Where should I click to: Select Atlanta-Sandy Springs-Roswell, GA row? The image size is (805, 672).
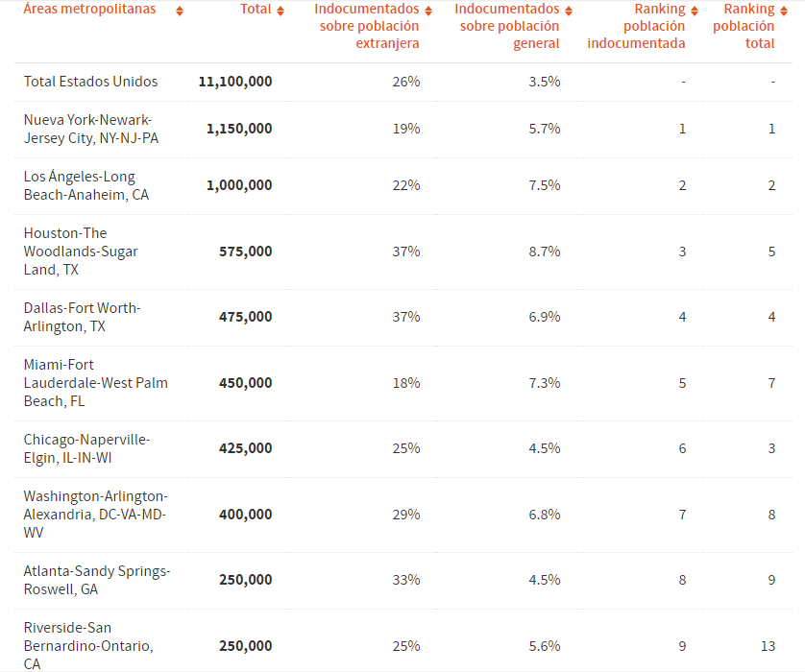click(97, 580)
